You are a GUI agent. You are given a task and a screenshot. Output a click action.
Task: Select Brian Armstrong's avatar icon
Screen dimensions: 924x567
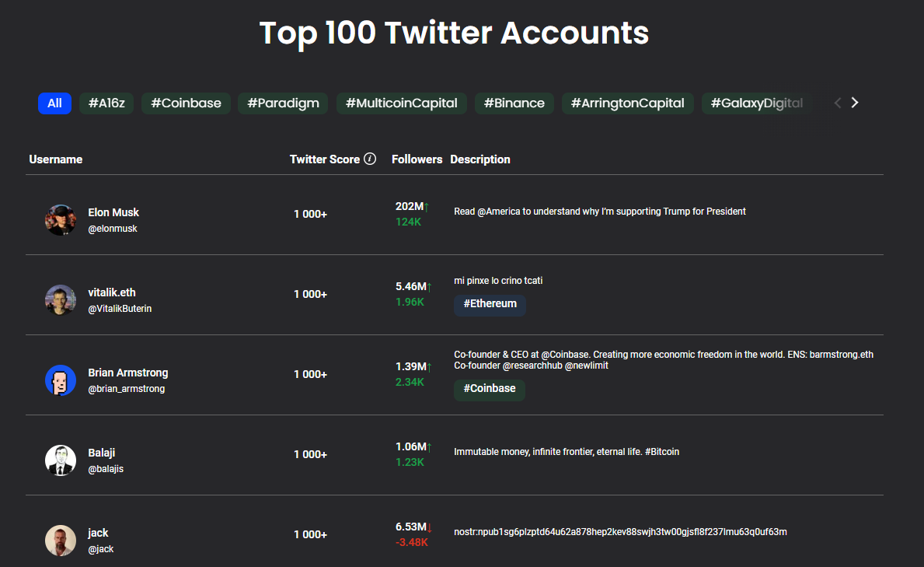61,380
